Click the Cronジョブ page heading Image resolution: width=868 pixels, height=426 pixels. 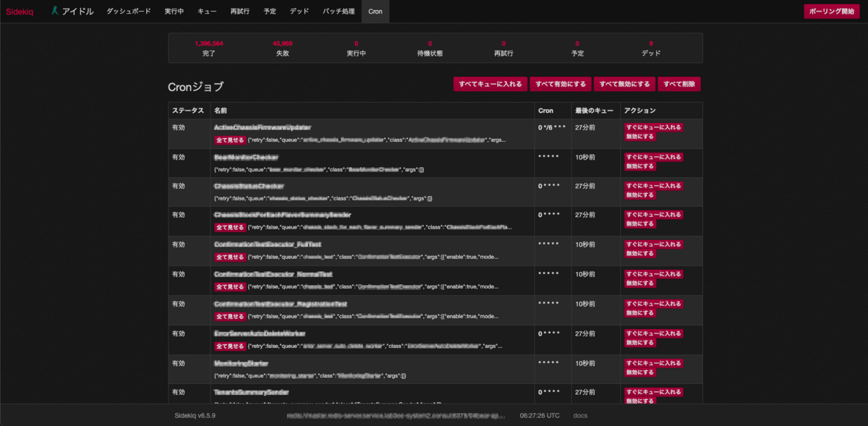click(196, 87)
